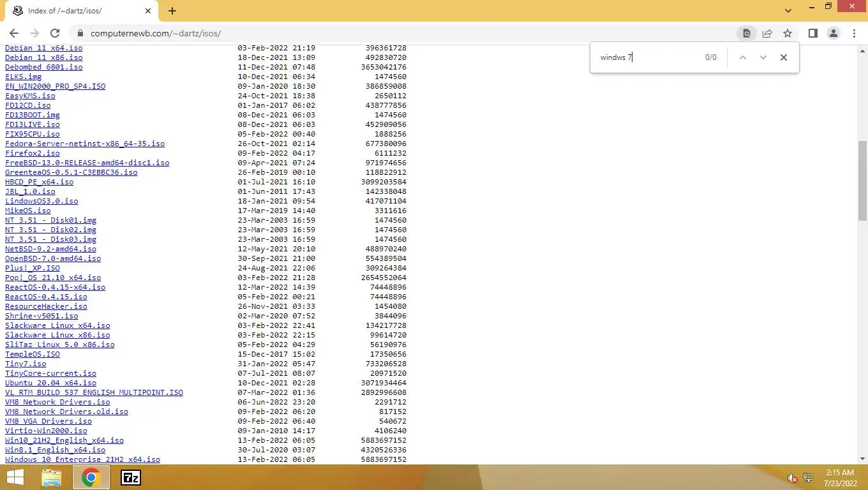Viewport: 868px width, 490px height.
Task: Bookmark this page with the star icon
Action: click(x=788, y=33)
